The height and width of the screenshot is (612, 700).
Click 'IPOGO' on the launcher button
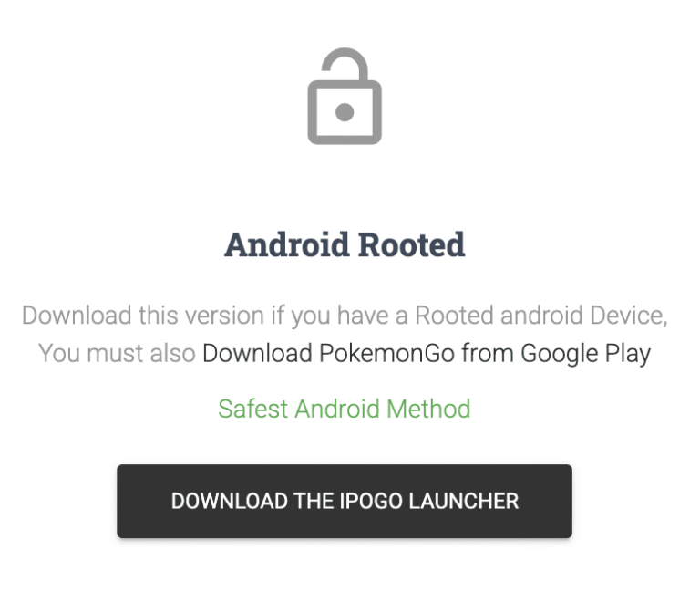[371, 502]
